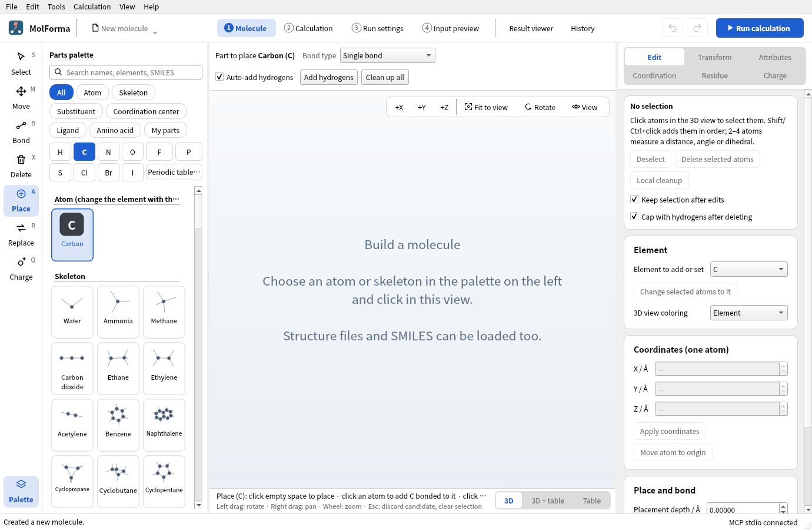Toggle Auto-add hydrogens checkbox

219,77
